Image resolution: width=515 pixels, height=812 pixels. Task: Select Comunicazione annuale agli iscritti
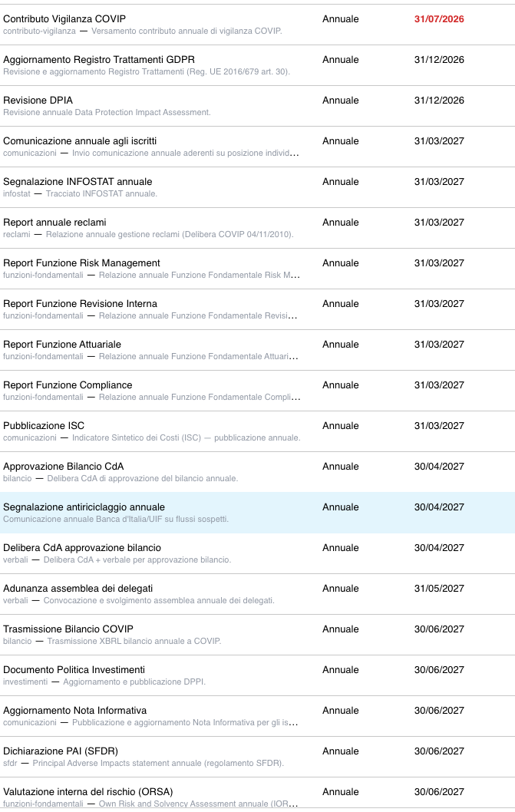tap(258, 147)
